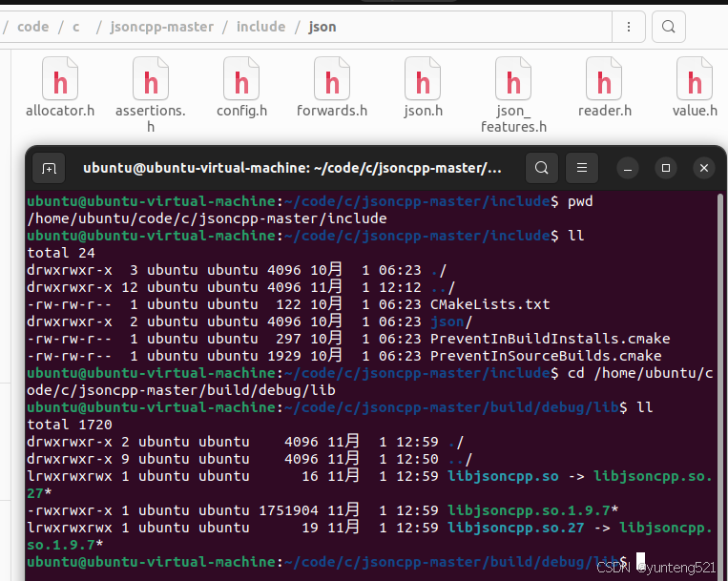Maximize the terminal window

[666, 168]
